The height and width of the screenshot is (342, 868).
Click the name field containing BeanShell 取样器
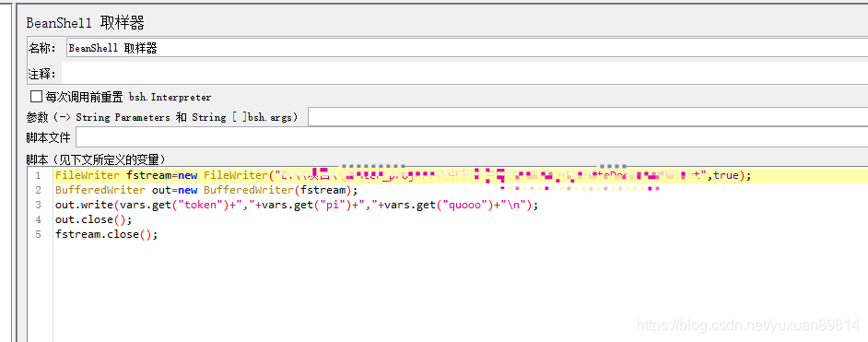click(x=466, y=48)
